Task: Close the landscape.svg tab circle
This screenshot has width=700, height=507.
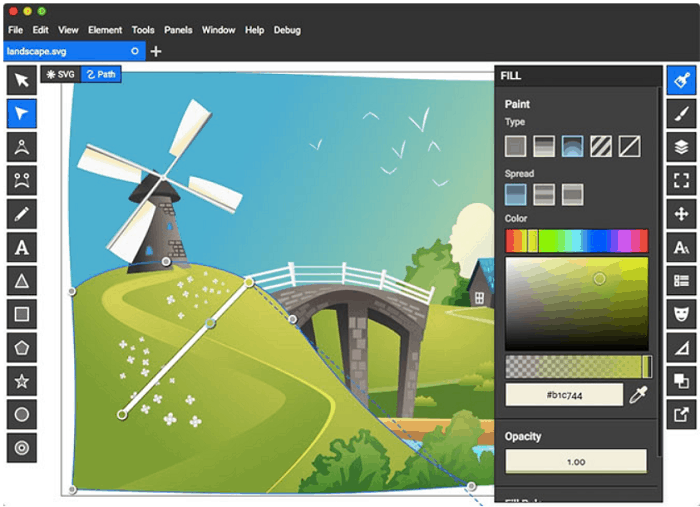Action: click(x=134, y=51)
